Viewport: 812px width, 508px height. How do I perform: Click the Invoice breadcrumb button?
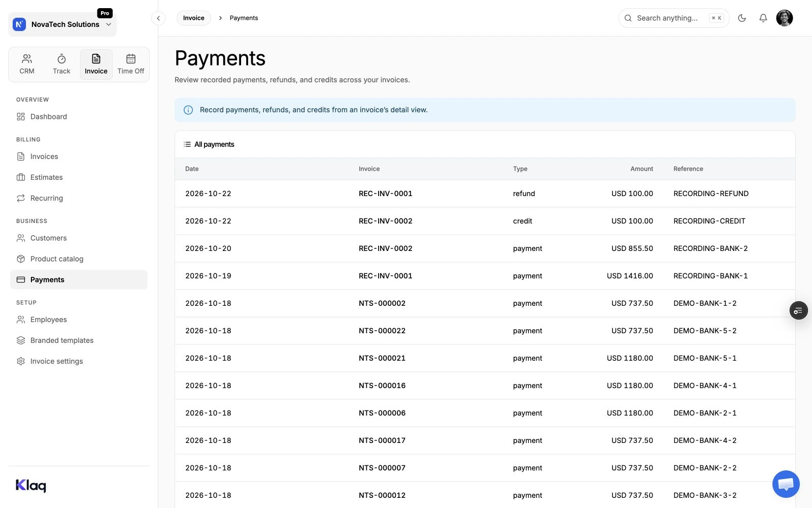click(x=194, y=18)
